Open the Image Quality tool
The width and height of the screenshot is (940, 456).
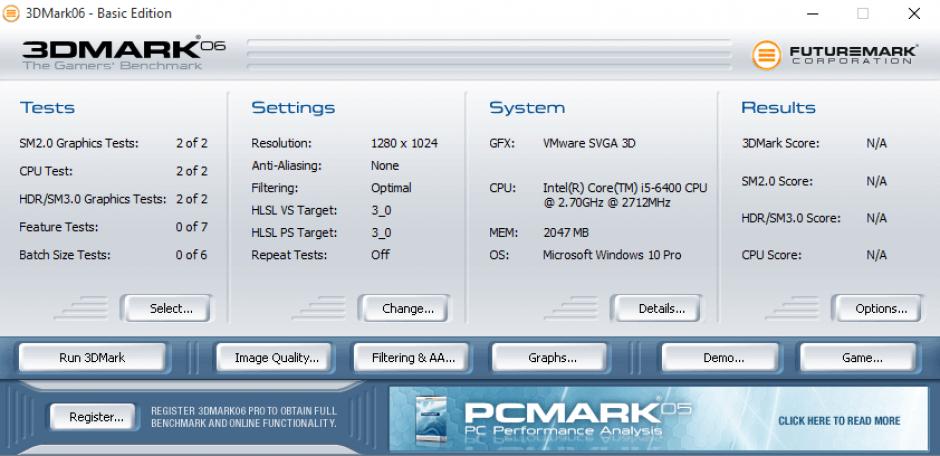click(274, 358)
